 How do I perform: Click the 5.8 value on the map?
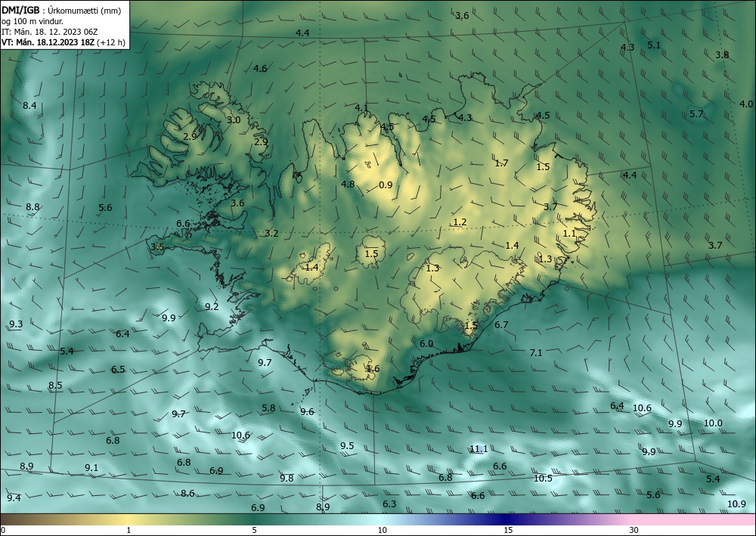click(x=268, y=408)
